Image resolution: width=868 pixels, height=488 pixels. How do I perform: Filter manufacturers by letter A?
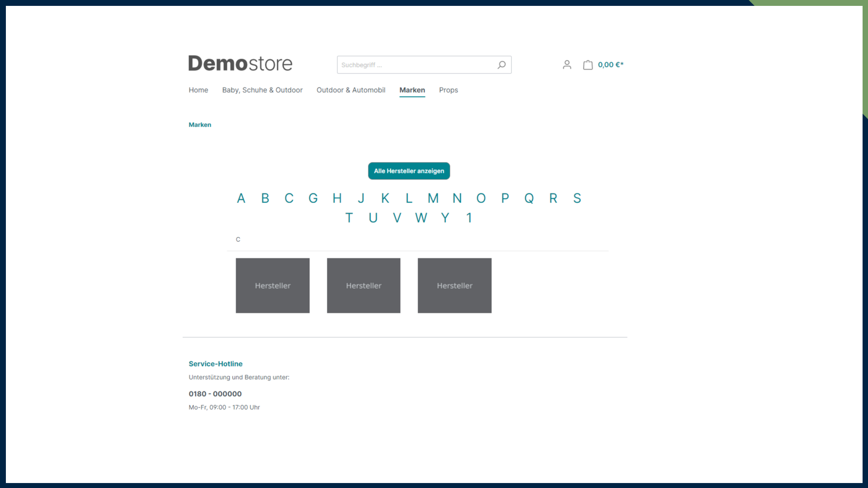[x=241, y=198]
